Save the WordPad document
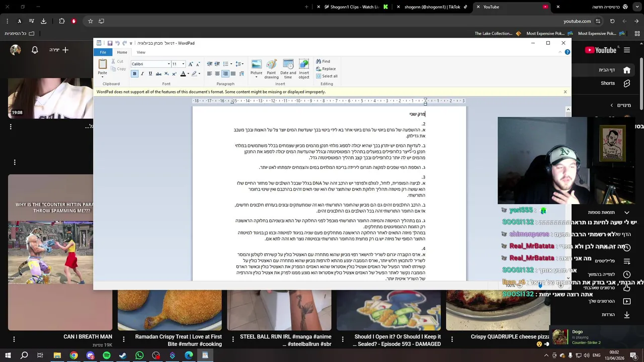The width and height of the screenshot is (644, 362). [110, 43]
